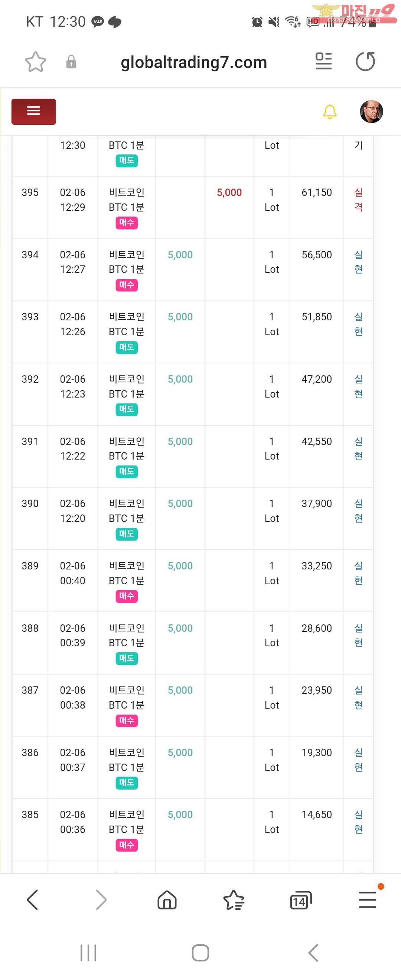Open the red hamburger menu button
401x980 pixels.
tap(33, 111)
